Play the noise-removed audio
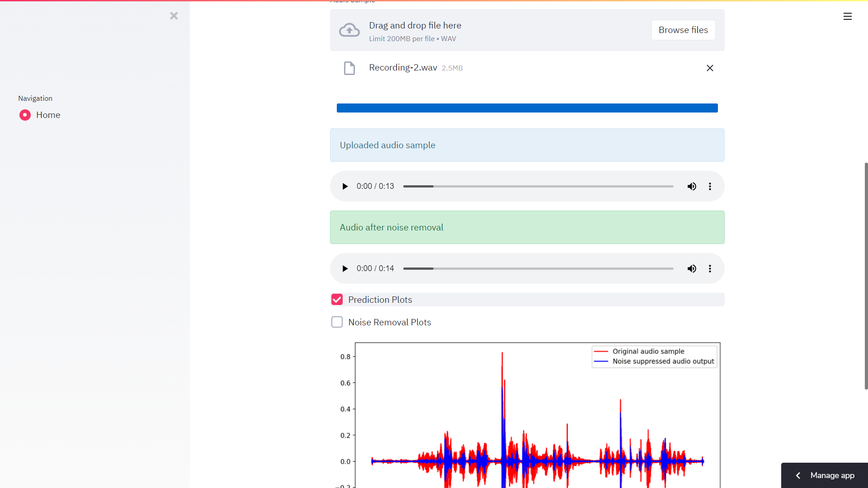Image resolution: width=868 pixels, height=488 pixels. 345,268
